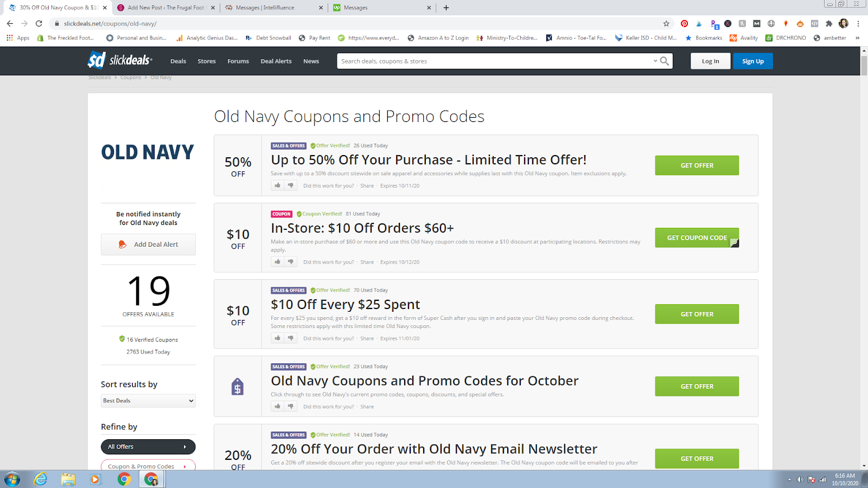This screenshot has height=488, width=868.
Task: Click the Search deals, coupons & stores field
Action: pyautogui.click(x=495, y=61)
